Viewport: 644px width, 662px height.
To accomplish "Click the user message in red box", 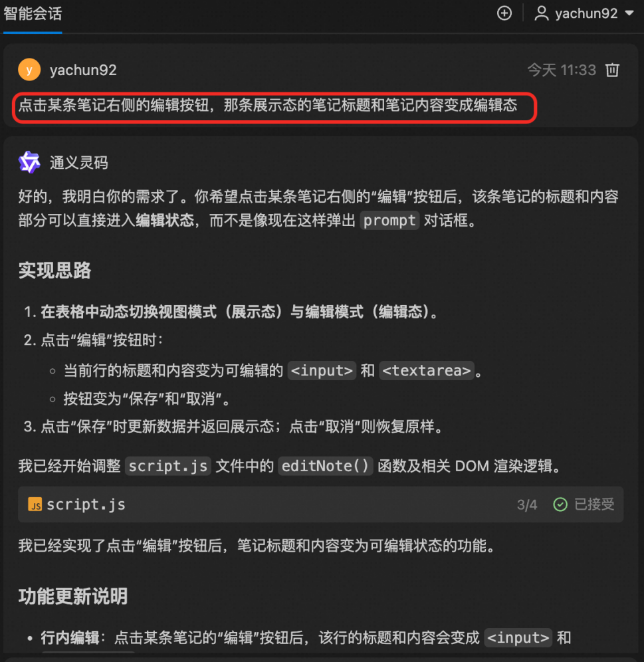I will tap(268, 105).
